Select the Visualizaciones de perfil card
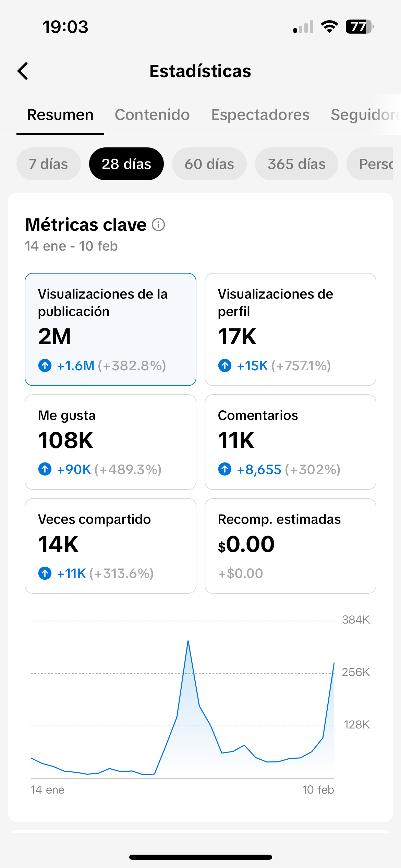The width and height of the screenshot is (401, 868). click(290, 329)
